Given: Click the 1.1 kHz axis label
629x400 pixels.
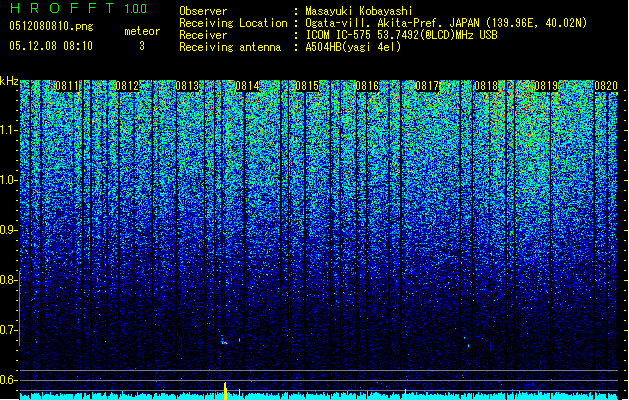Looking at the screenshot, I should [9, 131].
